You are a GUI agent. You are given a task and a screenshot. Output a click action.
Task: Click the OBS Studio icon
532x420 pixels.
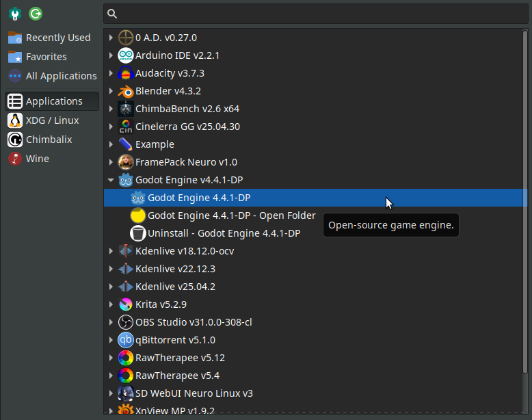(126, 322)
